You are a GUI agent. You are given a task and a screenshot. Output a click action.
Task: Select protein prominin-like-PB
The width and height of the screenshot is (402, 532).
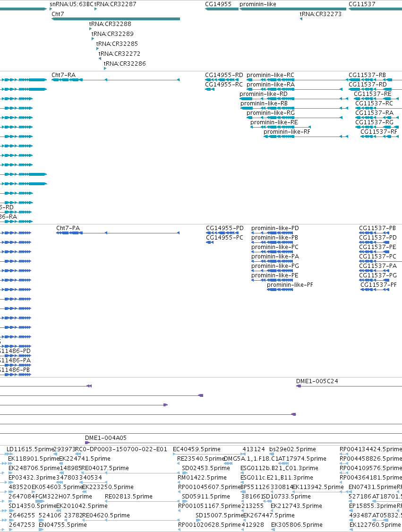tap(275, 238)
